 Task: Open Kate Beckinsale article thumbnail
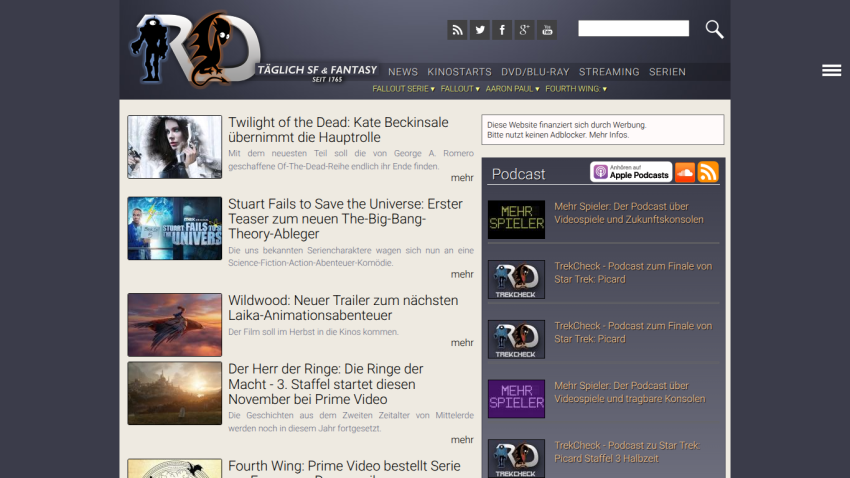point(175,146)
